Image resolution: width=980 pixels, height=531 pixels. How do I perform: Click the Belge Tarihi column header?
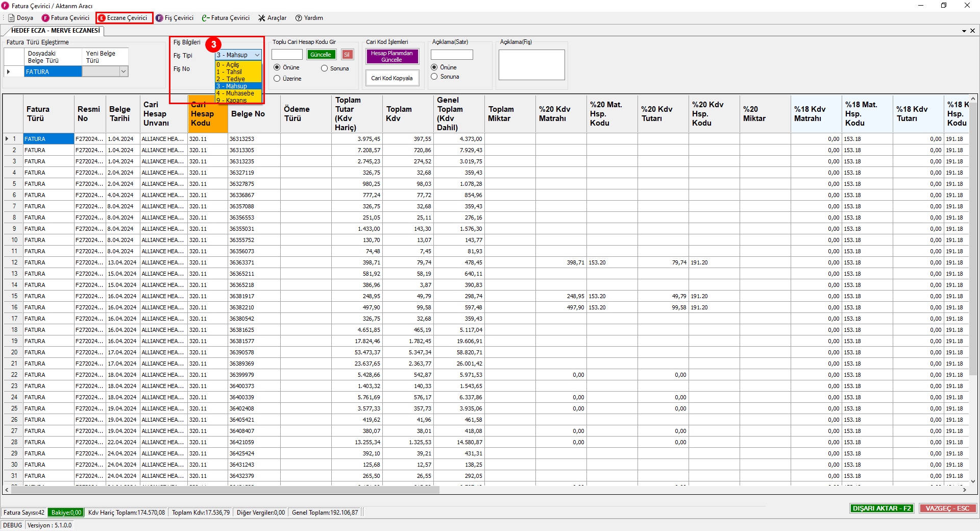pos(122,114)
